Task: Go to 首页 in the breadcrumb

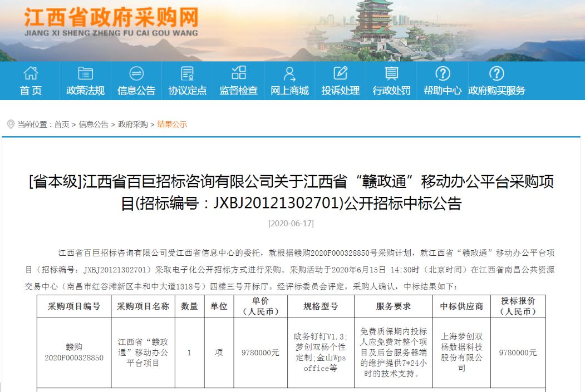Action: click(62, 125)
